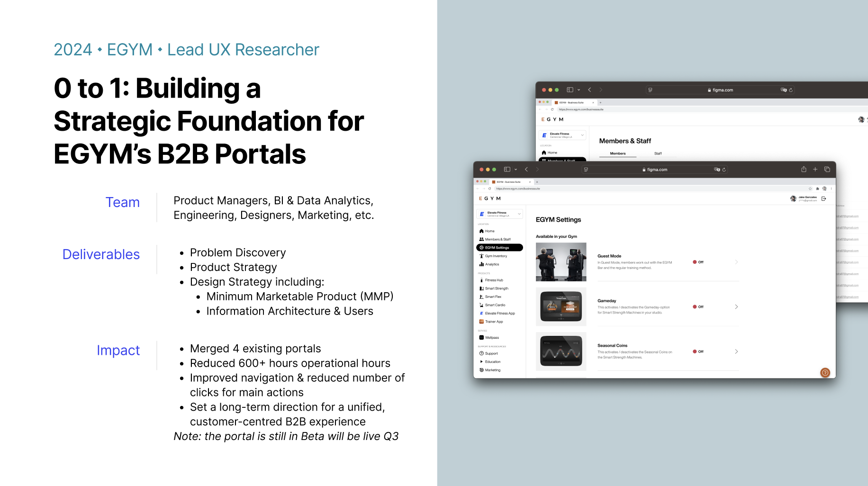Click the Guest Mode thumbnail image
The image size is (868, 486).
[561, 262]
